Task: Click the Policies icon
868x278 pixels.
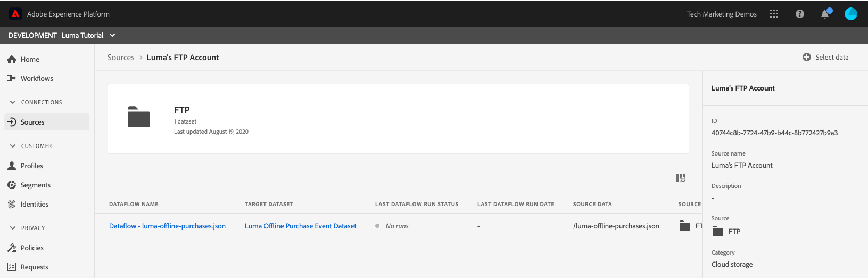Action: [x=12, y=248]
